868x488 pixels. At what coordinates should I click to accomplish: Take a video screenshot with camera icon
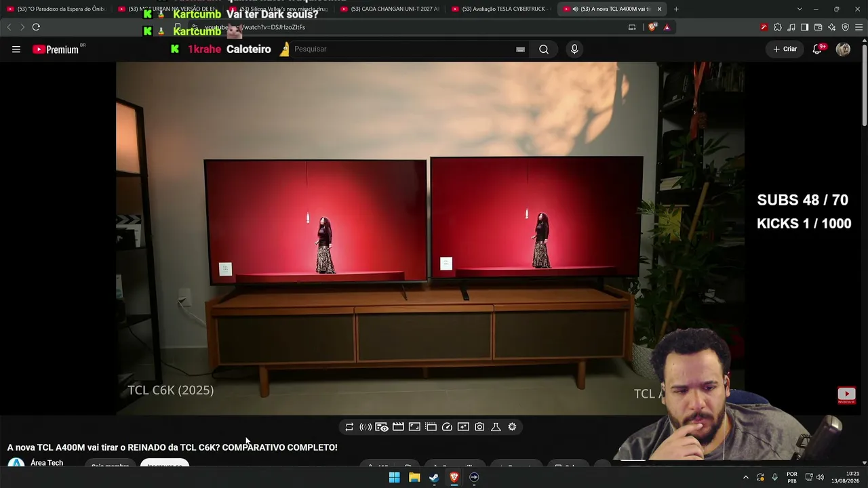(x=479, y=427)
